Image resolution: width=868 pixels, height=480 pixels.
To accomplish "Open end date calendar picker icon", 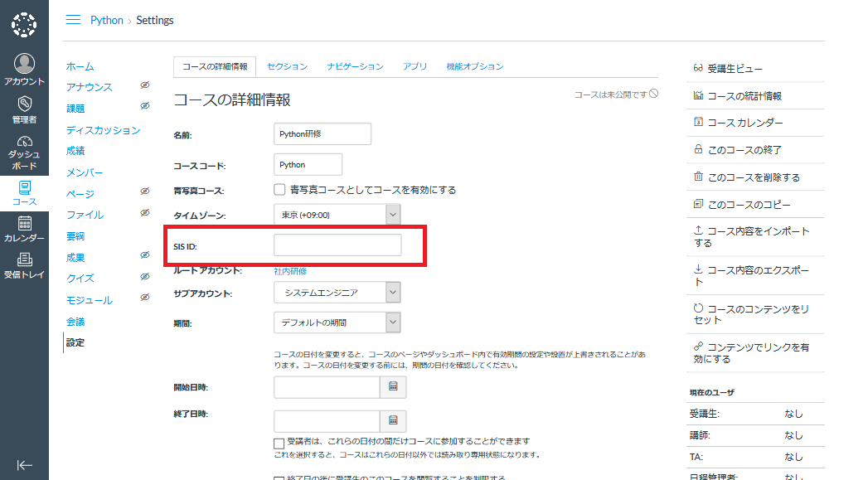I will (393, 419).
